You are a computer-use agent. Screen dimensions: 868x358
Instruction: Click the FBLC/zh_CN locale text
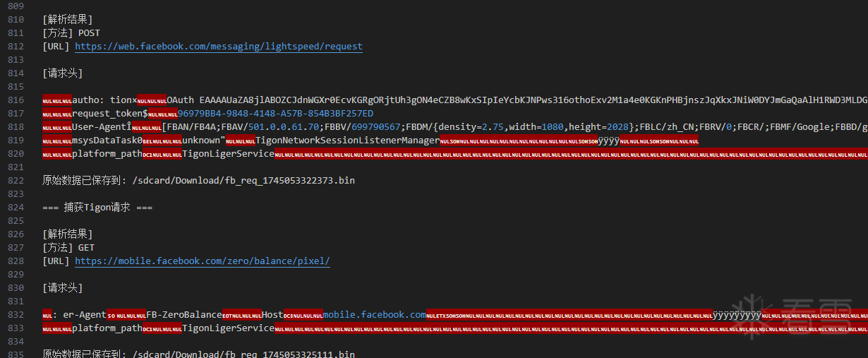click(x=667, y=127)
